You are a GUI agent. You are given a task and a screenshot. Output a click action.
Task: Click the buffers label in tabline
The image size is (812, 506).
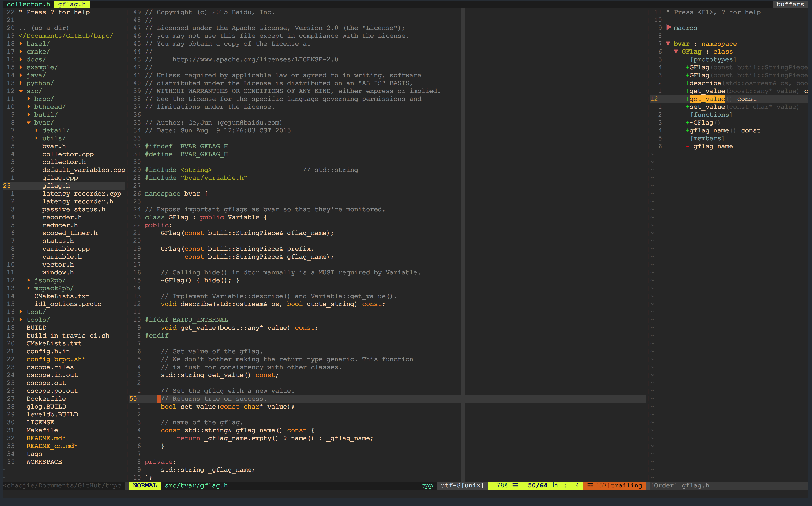[x=789, y=4]
